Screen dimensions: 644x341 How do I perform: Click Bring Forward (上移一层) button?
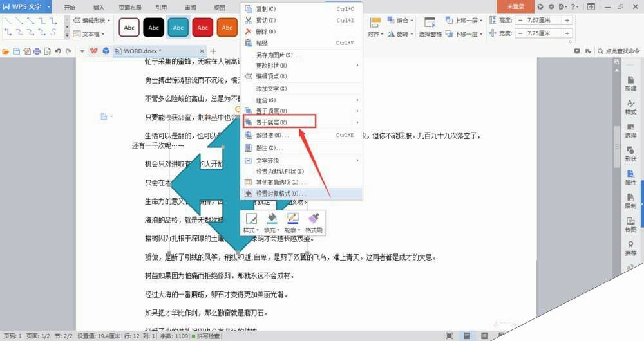coord(464,21)
